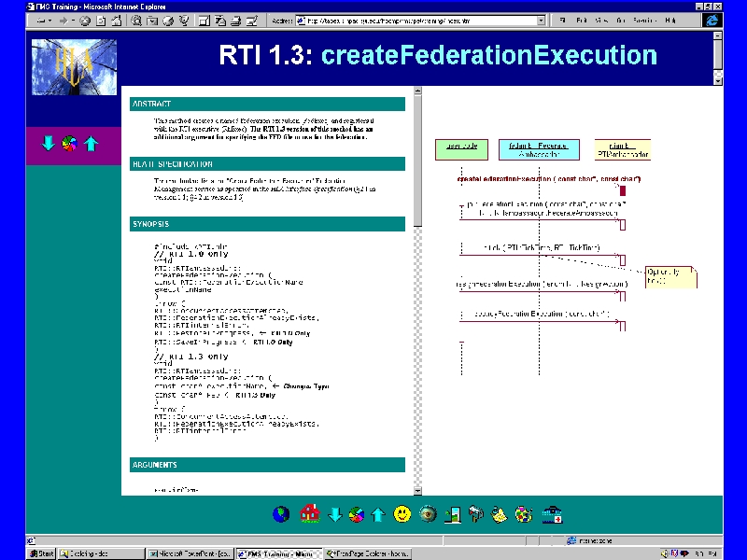Click the title frame's scroll up arrow

click(x=718, y=35)
